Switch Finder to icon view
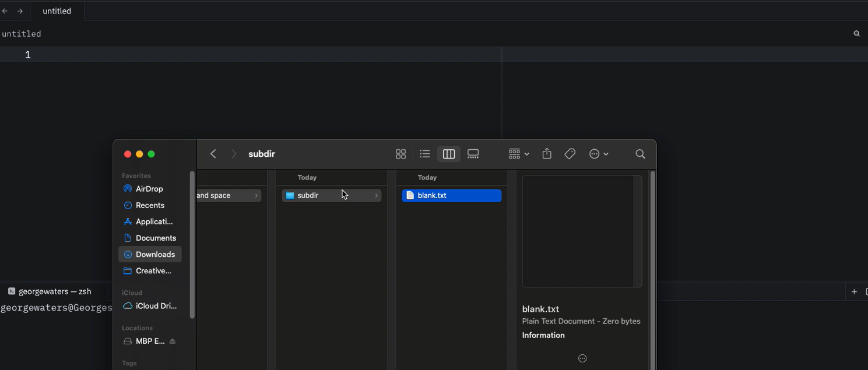The width and height of the screenshot is (868, 370). [400, 154]
